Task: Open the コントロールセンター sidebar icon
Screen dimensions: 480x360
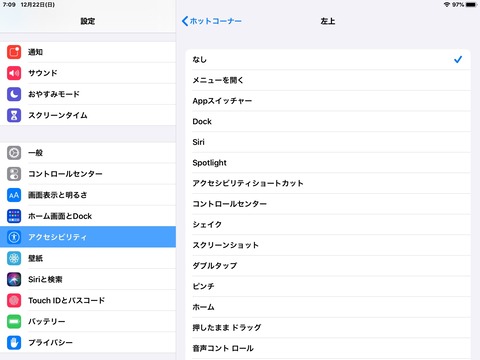Action: tap(14, 174)
